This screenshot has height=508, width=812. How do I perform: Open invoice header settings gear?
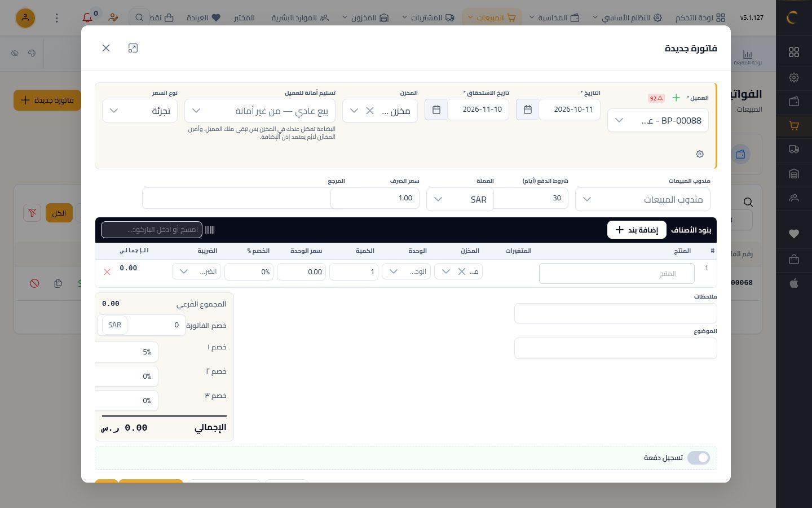(x=700, y=154)
